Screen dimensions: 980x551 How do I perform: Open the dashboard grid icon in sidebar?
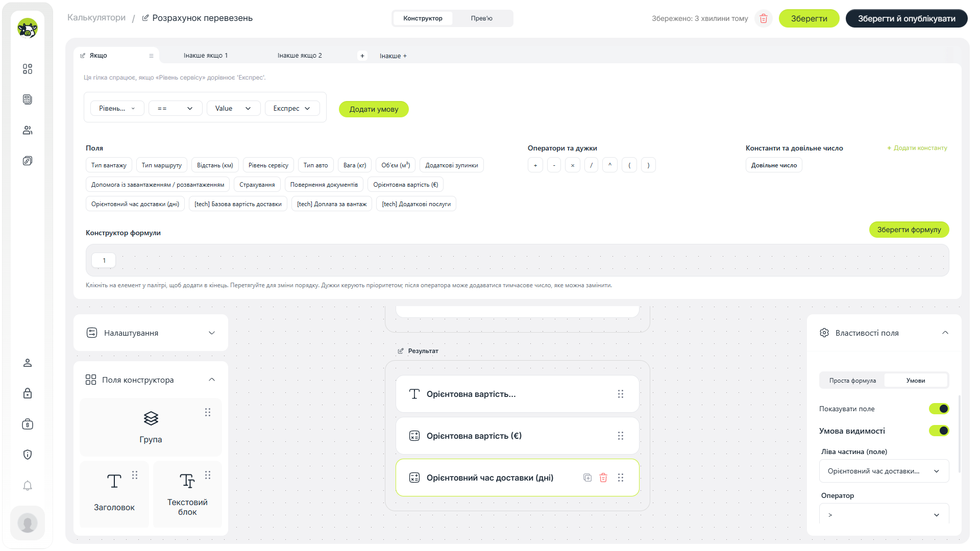[x=28, y=69]
